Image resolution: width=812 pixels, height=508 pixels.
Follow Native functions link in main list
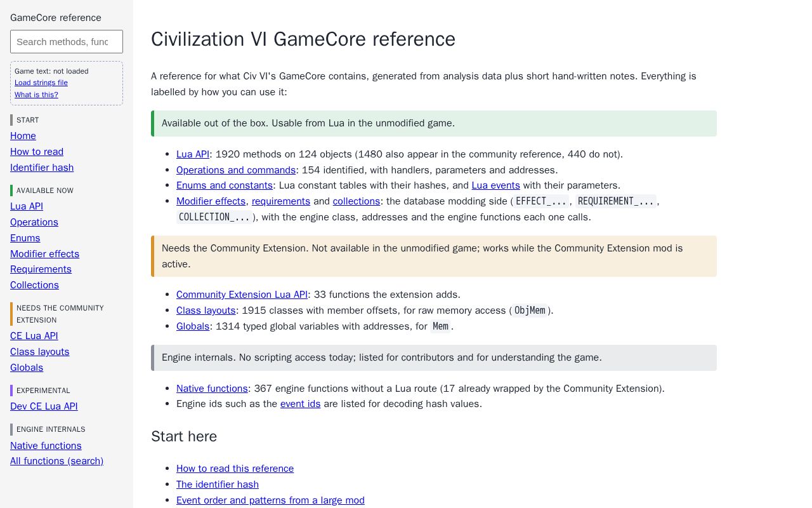click(212, 389)
